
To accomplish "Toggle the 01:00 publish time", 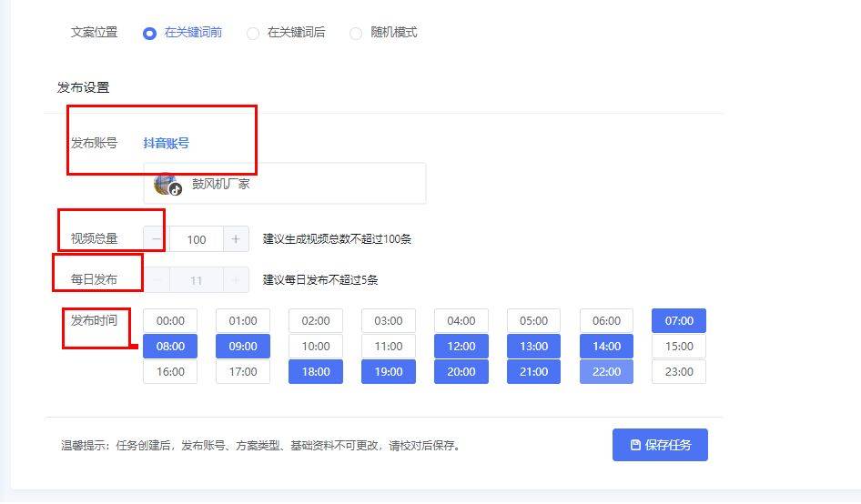I will coord(243,320).
